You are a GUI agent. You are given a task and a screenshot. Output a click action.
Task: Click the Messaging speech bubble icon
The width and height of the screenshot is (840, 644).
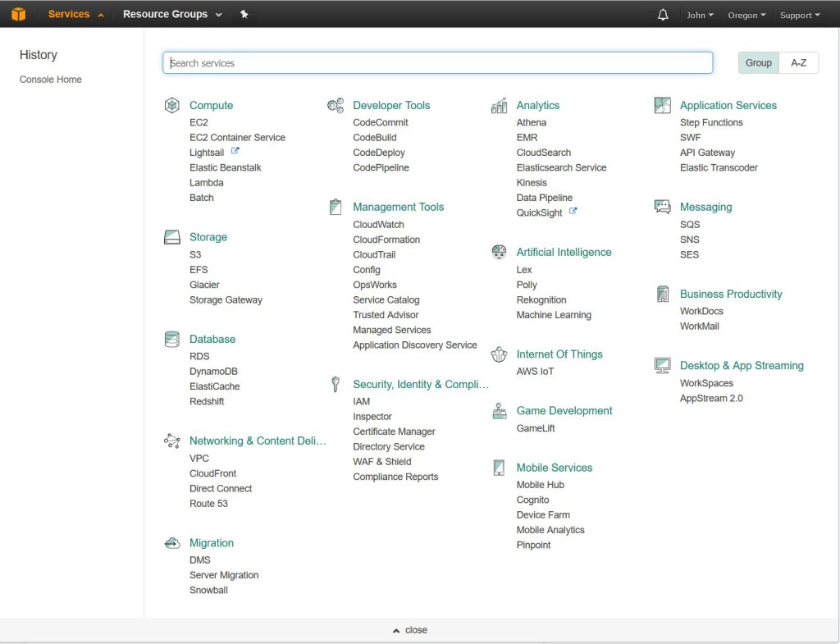tap(663, 207)
